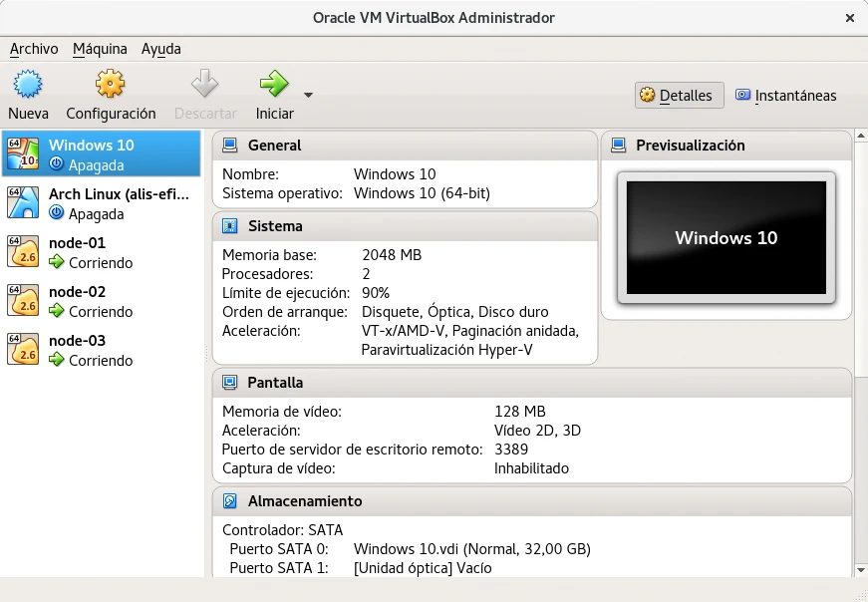This screenshot has width=868, height=602.
Task: Switch to Instantáneas view
Action: tap(785, 96)
